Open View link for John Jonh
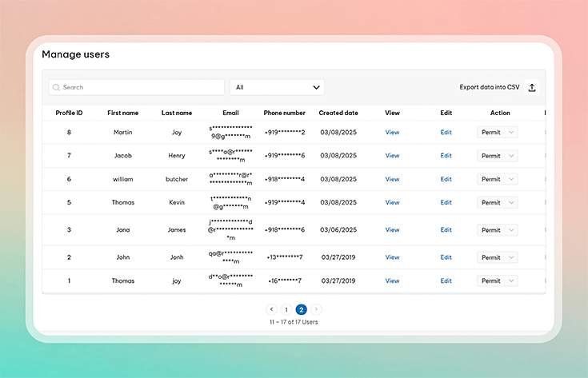The height and width of the screenshot is (378, 588). pos(392,257)
